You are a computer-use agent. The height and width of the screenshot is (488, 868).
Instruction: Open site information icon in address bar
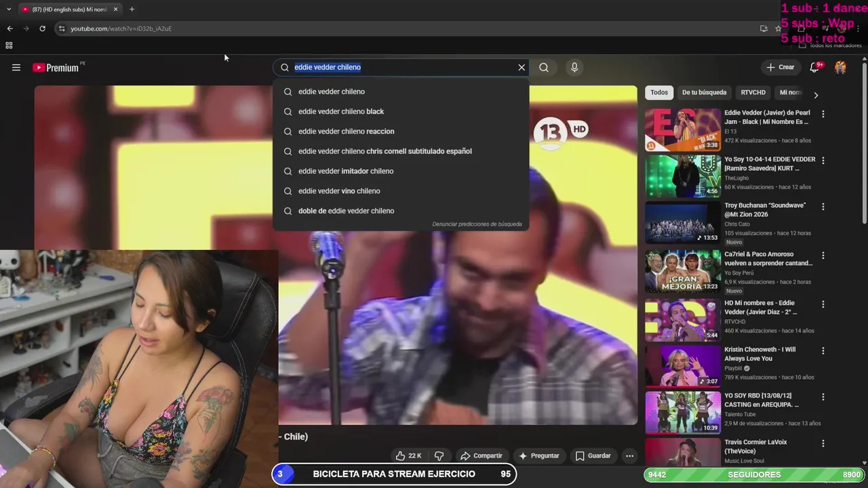pos(62,28)
